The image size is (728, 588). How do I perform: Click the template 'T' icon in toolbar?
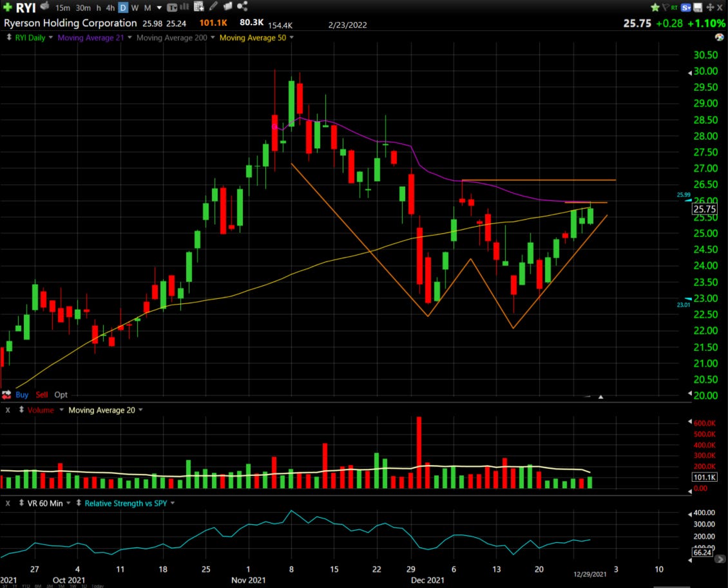pos(172,8)
